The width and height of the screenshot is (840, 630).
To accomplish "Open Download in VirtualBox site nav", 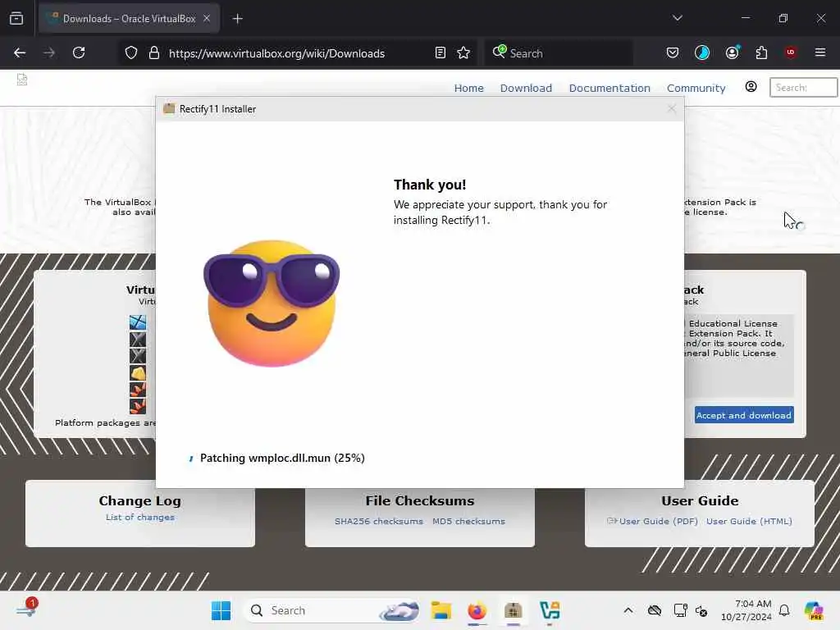I will coord(526,88).
